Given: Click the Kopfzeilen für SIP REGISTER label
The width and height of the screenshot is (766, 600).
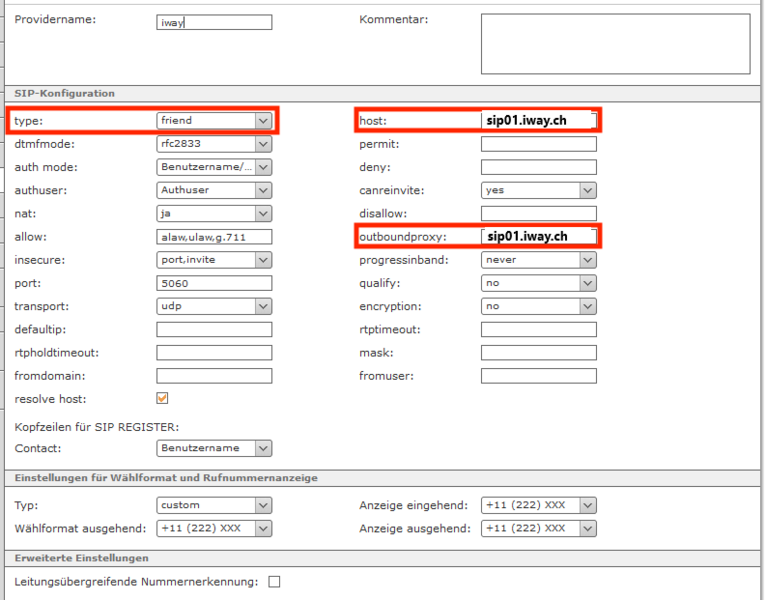Looking at the screenshot, I should coord(97,427).
